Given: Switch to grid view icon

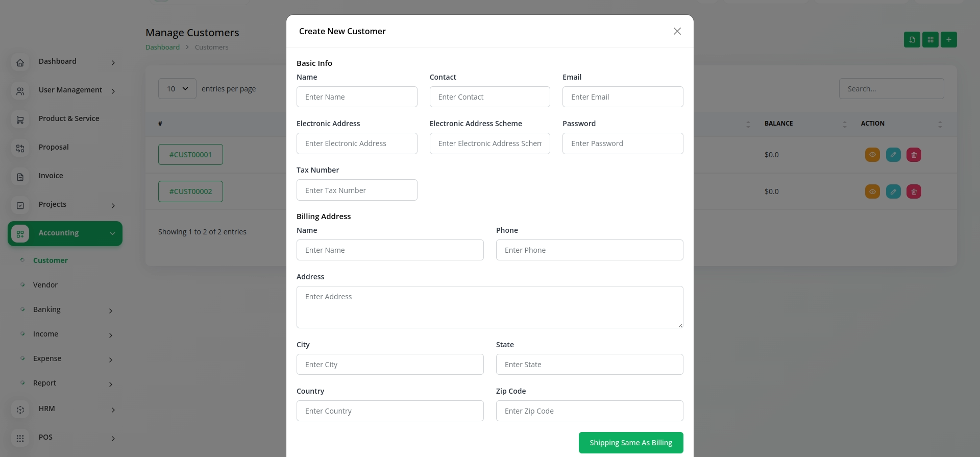Looking at the screenshot, I should pyautogui.click(x=930, y=39).
